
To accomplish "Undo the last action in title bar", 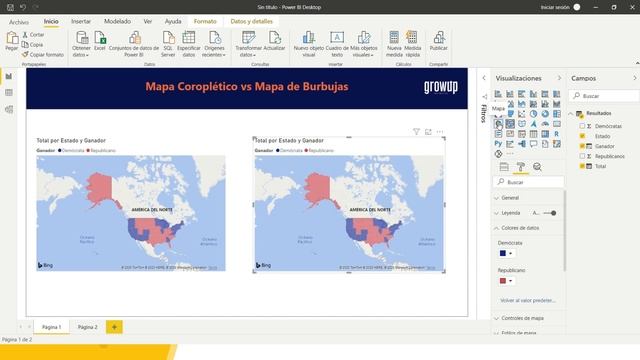I will tap(23, 7).
